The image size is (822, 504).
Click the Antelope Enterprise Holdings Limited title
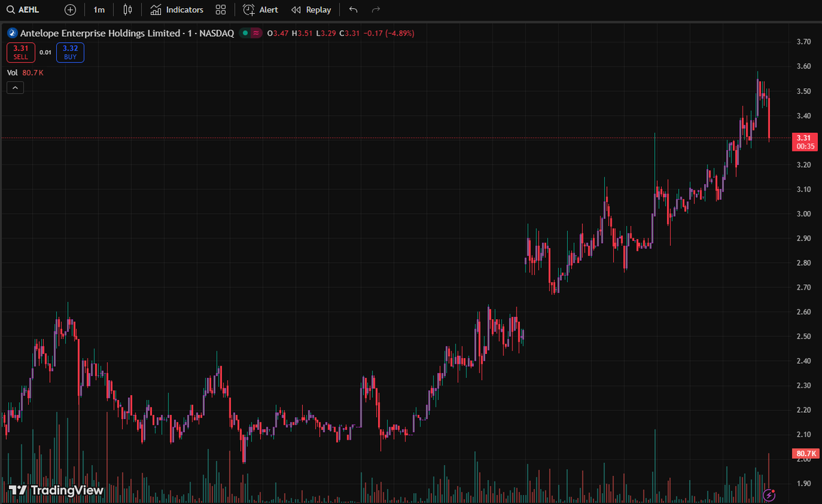[99, 33]
